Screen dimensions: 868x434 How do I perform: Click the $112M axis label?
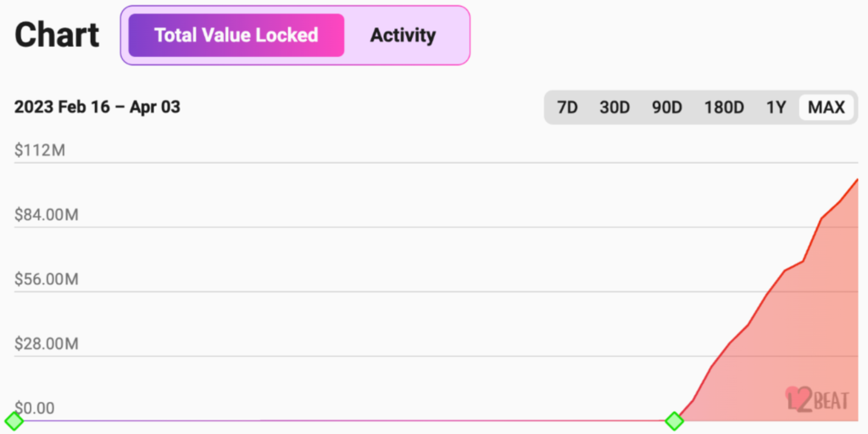(40, 150)
